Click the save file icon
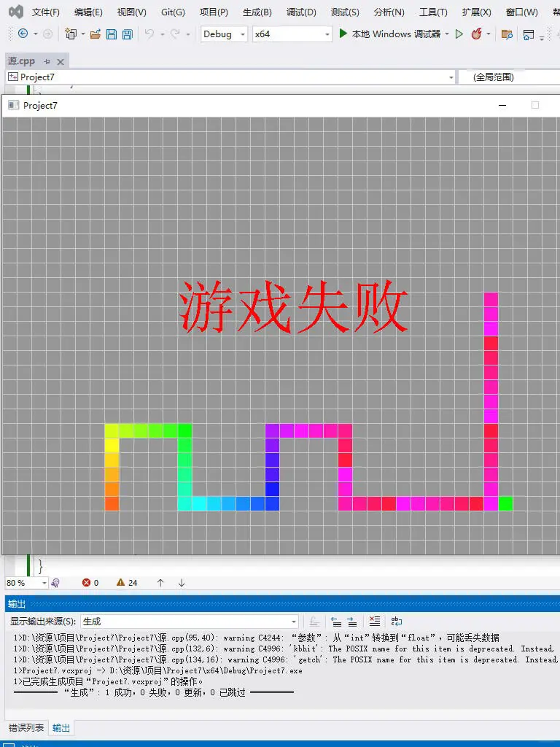 (112, 34)
